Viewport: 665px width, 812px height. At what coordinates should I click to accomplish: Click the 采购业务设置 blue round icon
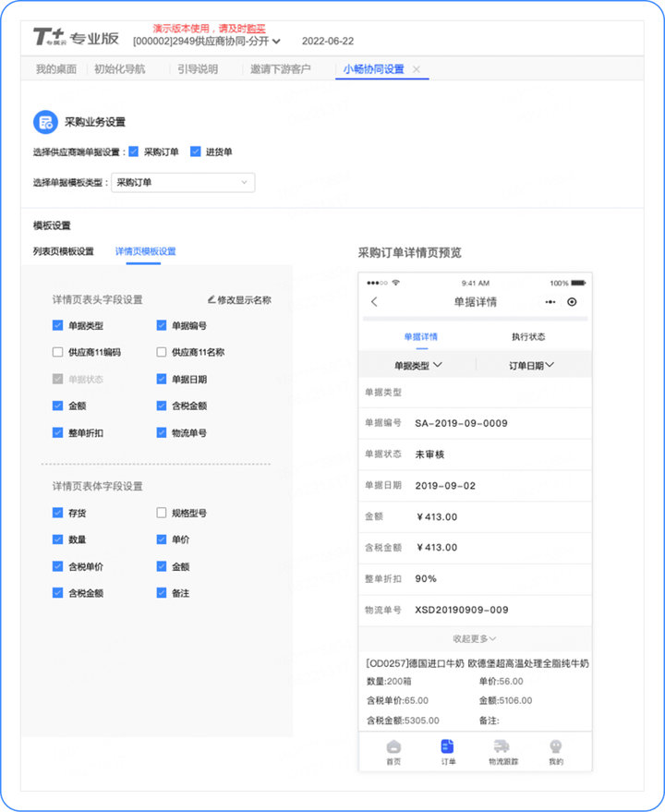(45, 122)
